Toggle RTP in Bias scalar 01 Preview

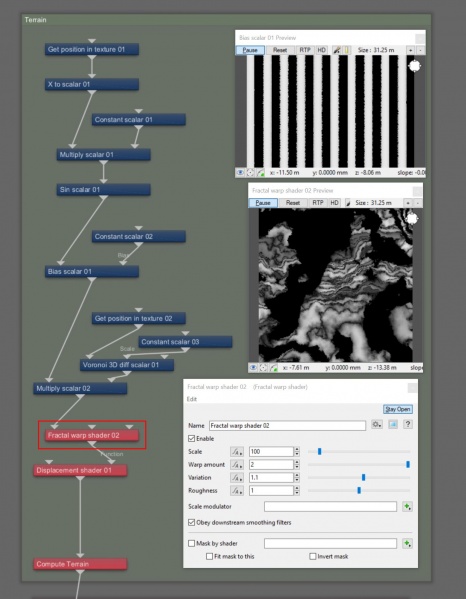(305, 50)
